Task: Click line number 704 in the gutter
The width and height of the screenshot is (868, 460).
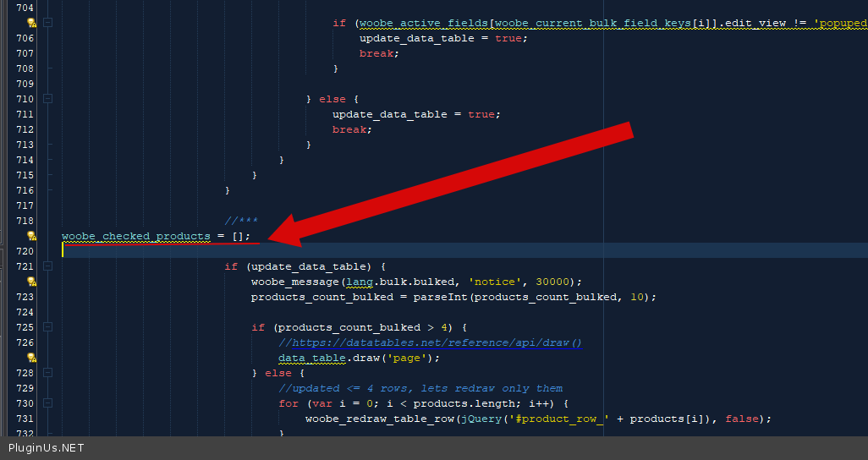Action: pyautogui.click(x=25, y=8)
